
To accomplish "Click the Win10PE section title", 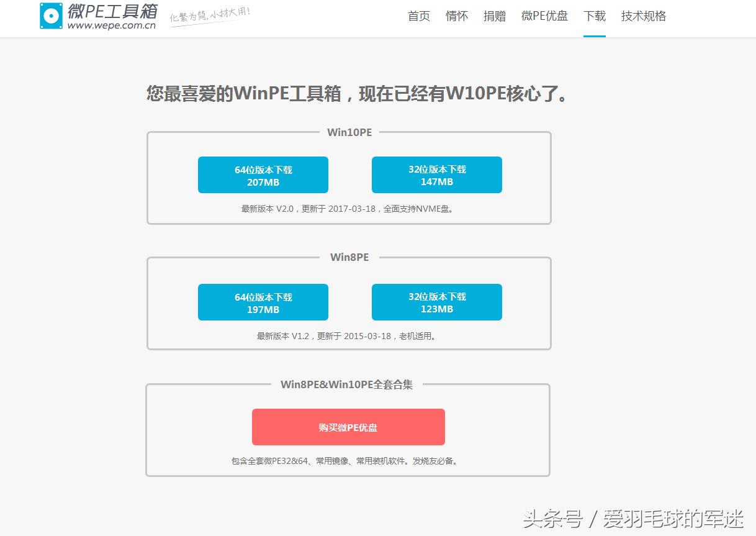I will point(349,132).
